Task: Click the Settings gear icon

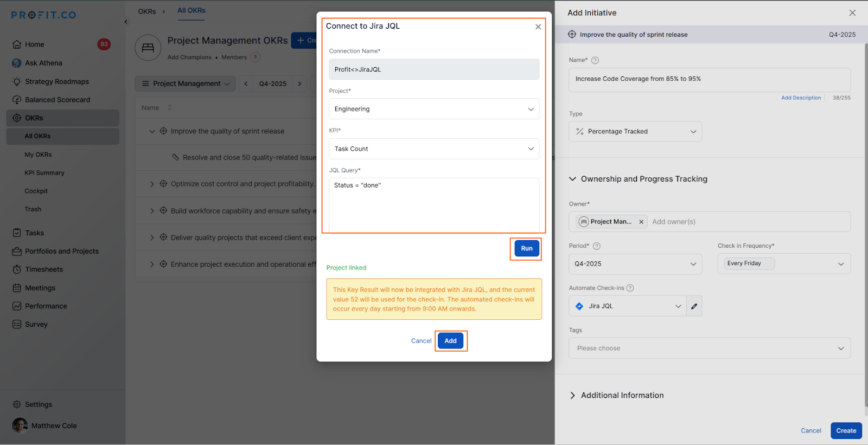Action: click(x=17, y=404)
